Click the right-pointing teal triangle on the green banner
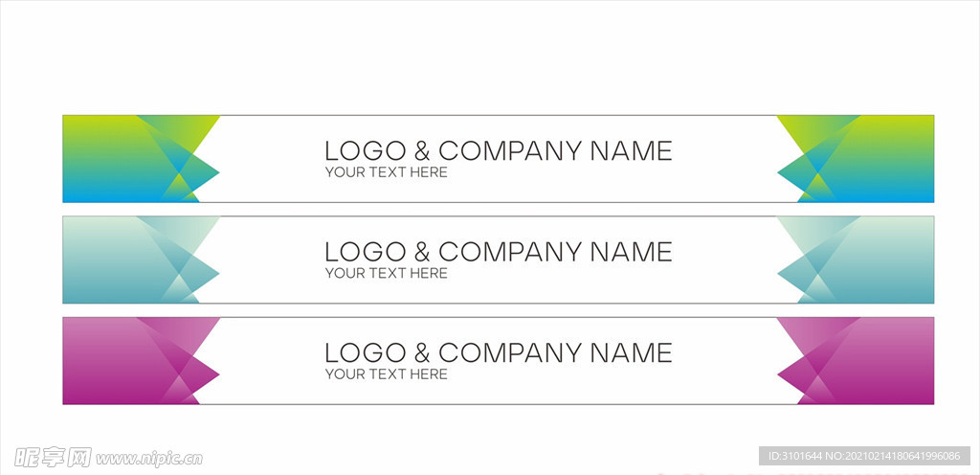The width and height of the screenshot is (980, 475). pos(203,172)
